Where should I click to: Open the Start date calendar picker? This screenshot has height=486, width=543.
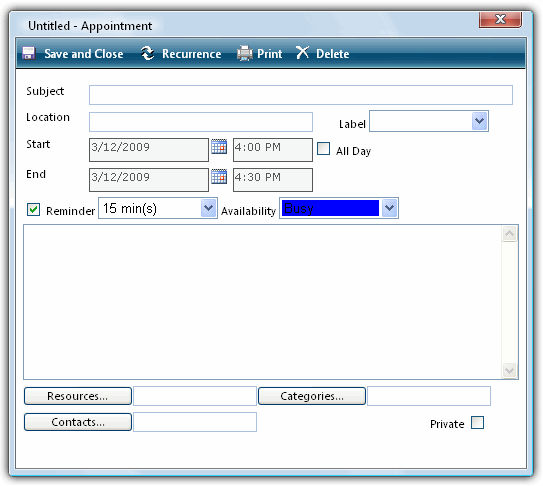pos(219,147)
